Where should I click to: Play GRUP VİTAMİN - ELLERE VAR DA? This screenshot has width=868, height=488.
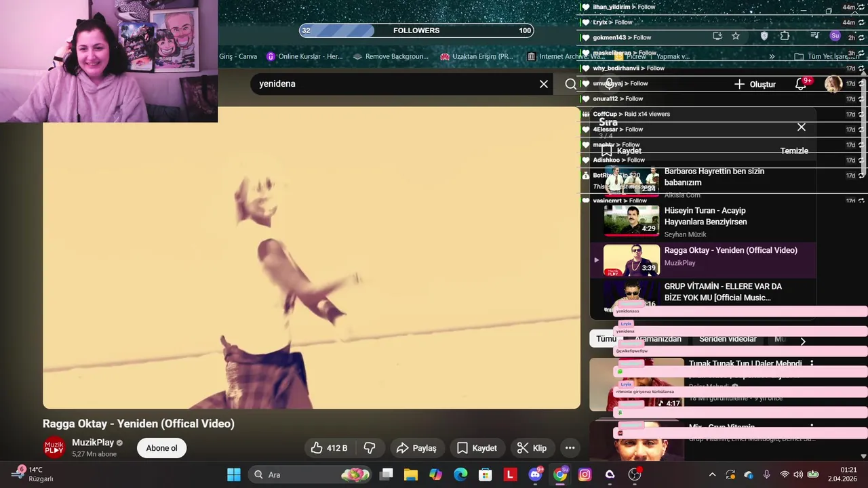pos(703,297)
